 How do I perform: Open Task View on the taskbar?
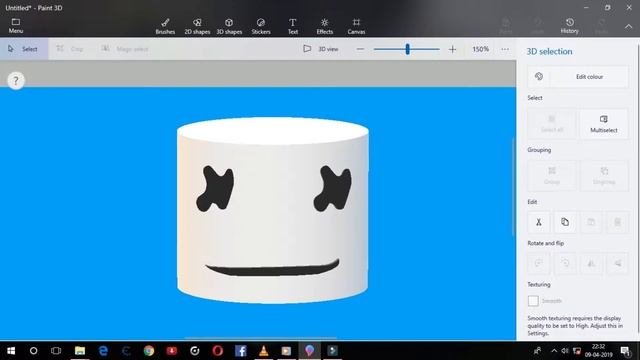pyautogui.click(x=56, y=351)
